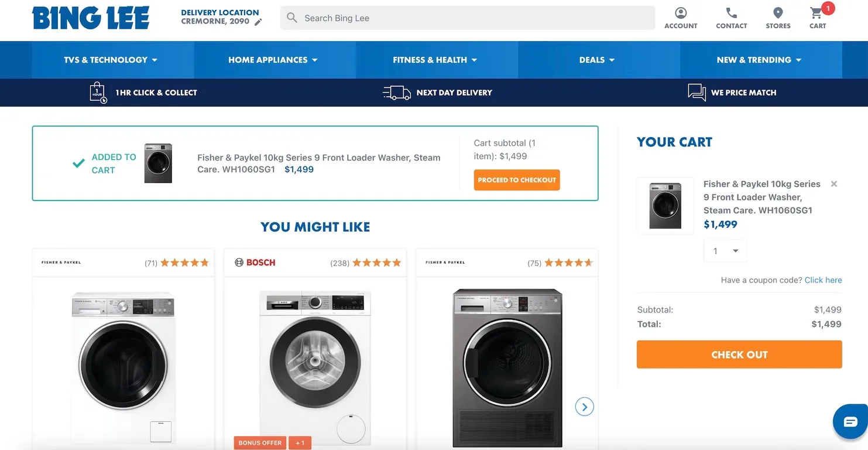
Task: Click the coupon code Click here link
Action: 823,280
